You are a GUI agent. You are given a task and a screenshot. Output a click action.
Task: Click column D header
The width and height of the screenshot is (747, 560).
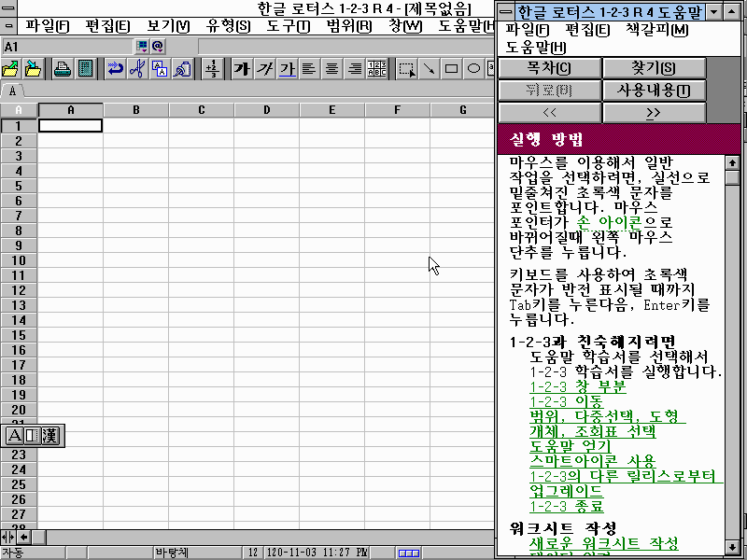coord(266,110)
